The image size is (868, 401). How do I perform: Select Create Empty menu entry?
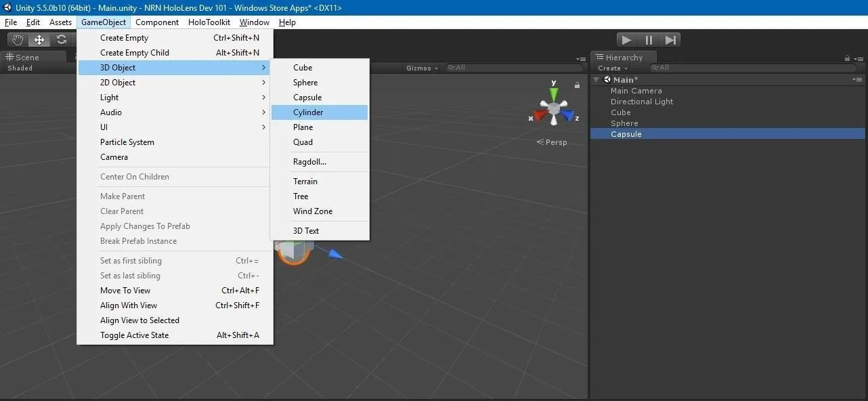pyautogui.click(x=175, y=38)
